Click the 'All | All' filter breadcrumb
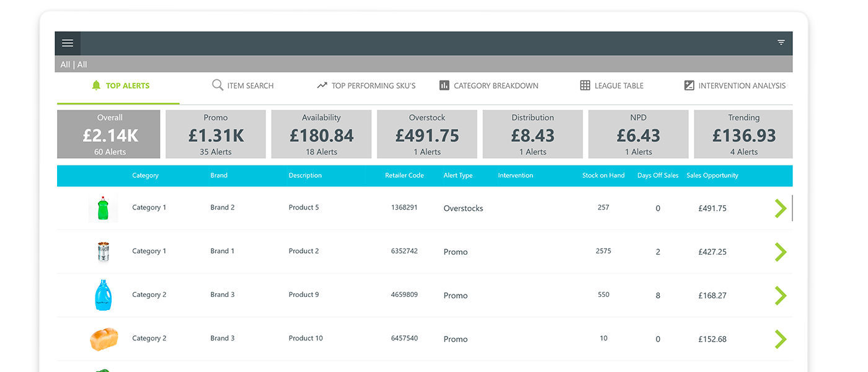Screen dimensions: 868x372 pos(74,64)
